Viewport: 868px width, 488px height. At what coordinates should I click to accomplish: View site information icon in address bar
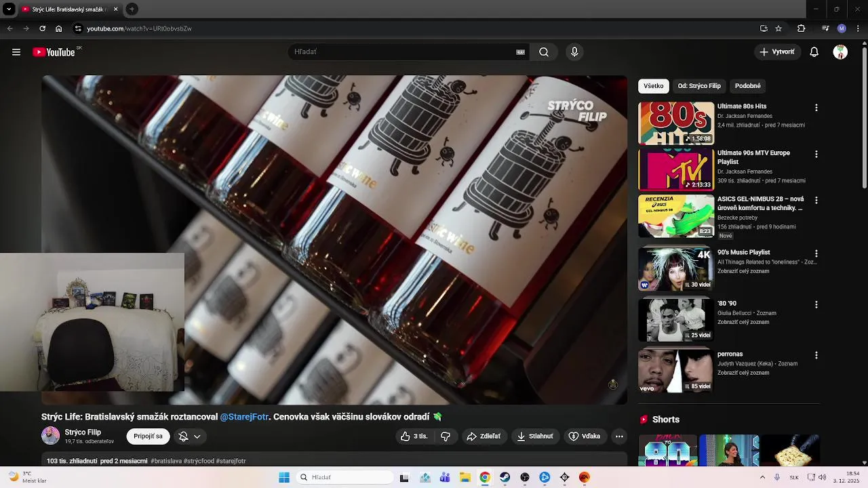pos(78,28)
